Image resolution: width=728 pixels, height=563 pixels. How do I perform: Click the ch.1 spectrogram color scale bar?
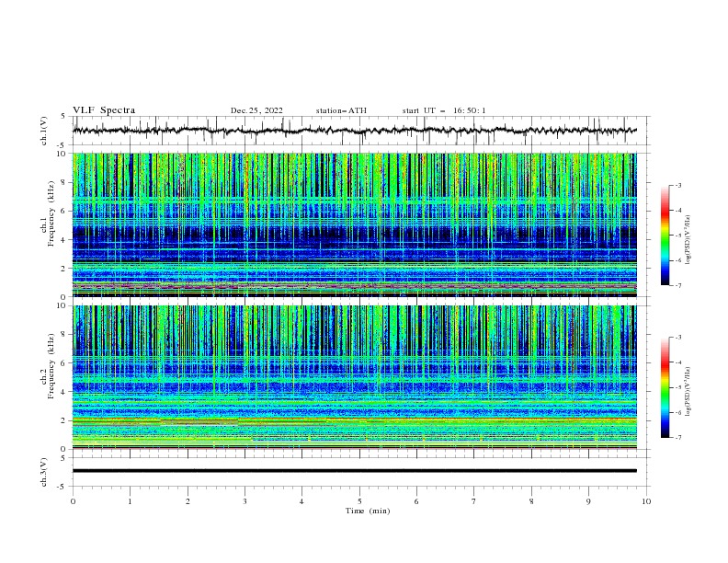click(x=665, y=236)
